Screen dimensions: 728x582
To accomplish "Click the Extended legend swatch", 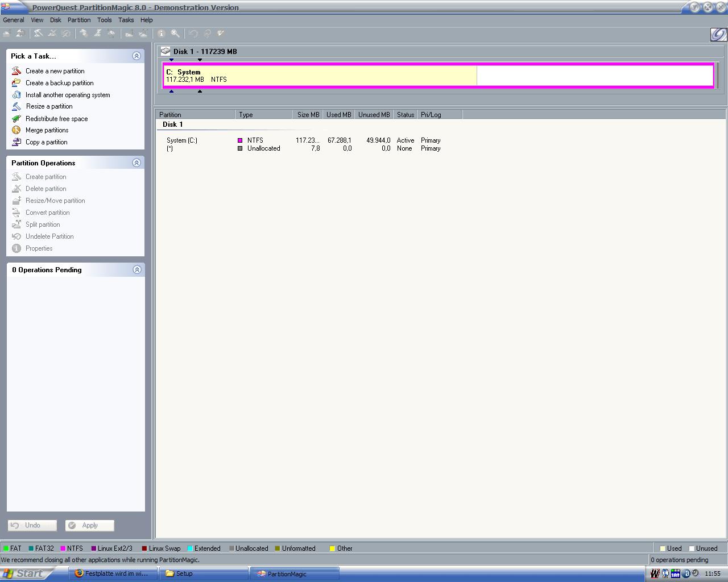I will point(191,548).
